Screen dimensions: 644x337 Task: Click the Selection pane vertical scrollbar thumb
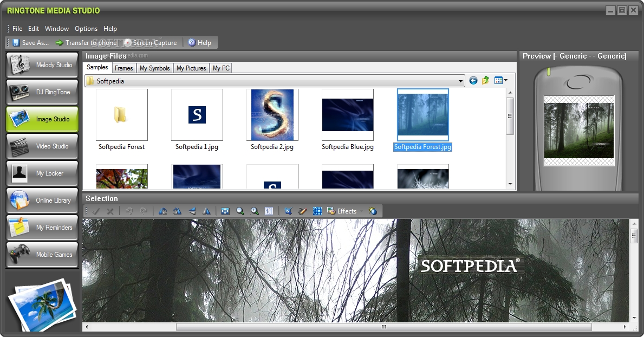[633, 236]
